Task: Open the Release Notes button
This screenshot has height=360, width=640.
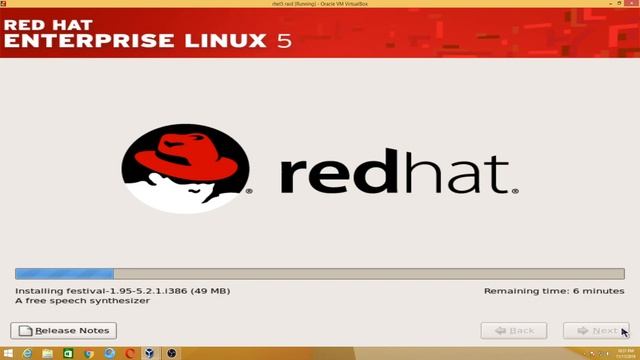Action: pyautogui.click(x=64, y=331)
